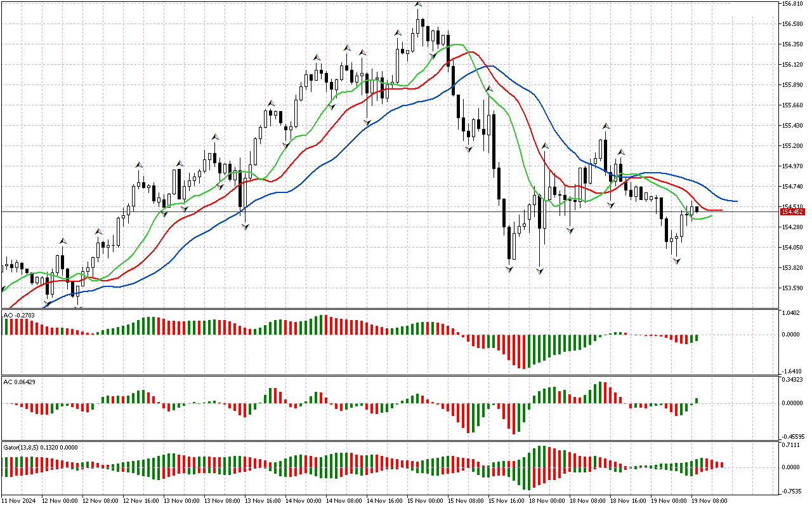Image resolution: width=812 pixels, height=508 pixels.
Task: Click the 154.970 price axis label
Action: point(794,166)
